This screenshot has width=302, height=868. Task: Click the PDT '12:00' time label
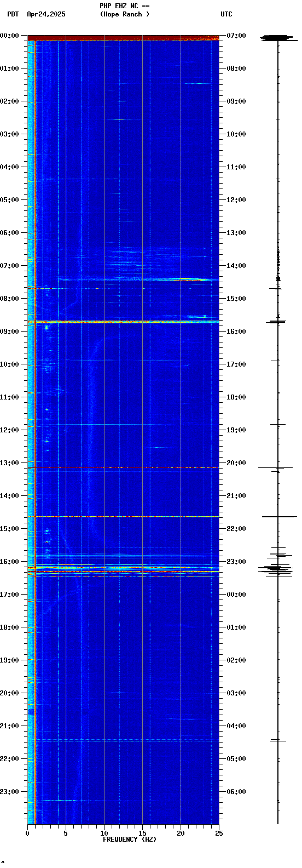coord(10,430)
